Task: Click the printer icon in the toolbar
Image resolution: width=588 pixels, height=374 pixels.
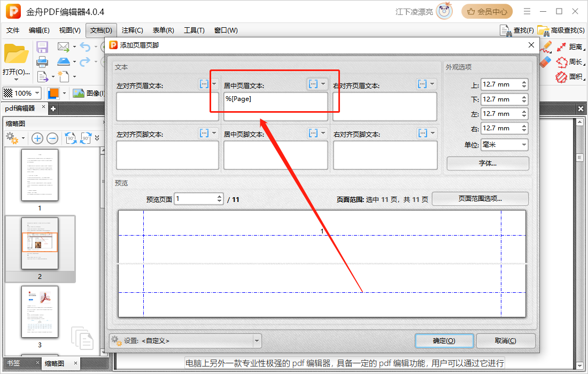Action: (42, 62)
